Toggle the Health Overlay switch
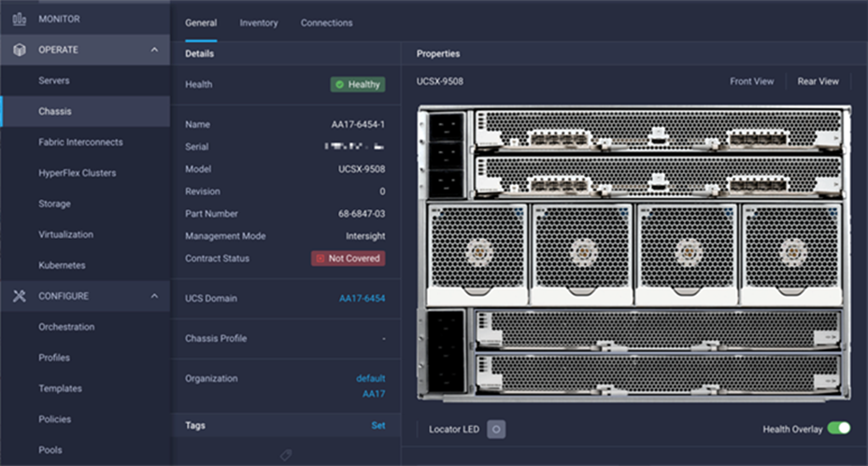Image resolution: width=868 pixels, height=466 pixels. click(x=839, y=429)
